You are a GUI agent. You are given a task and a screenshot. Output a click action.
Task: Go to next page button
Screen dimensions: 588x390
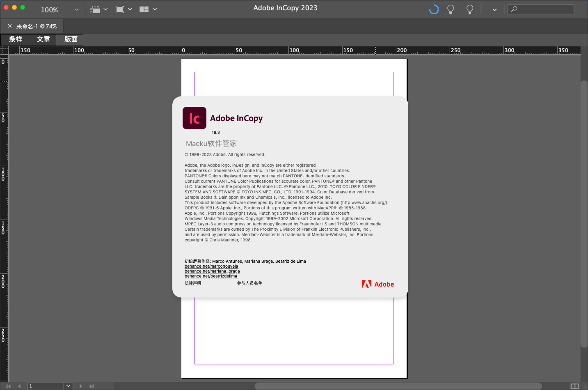pos(80,386)
